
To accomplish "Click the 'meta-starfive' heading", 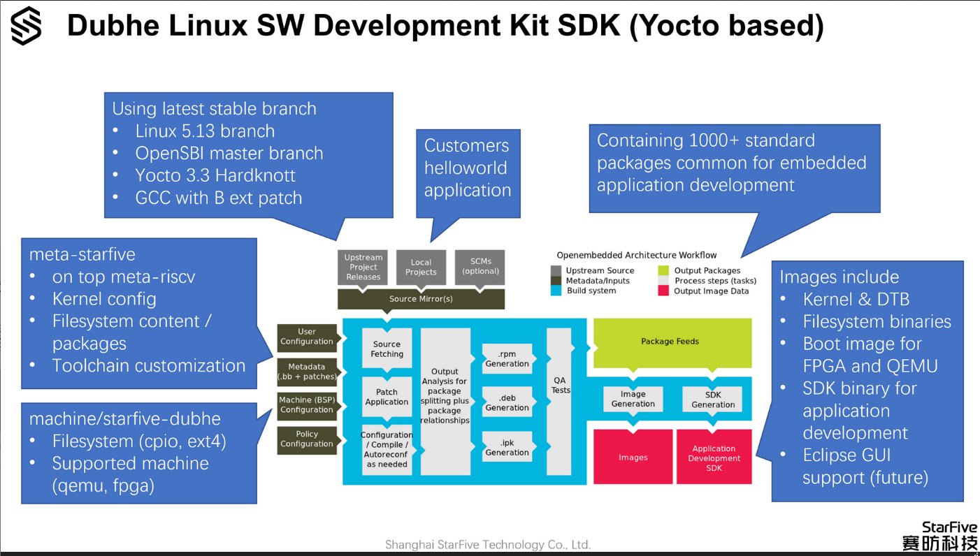I will tap(82, 254).
